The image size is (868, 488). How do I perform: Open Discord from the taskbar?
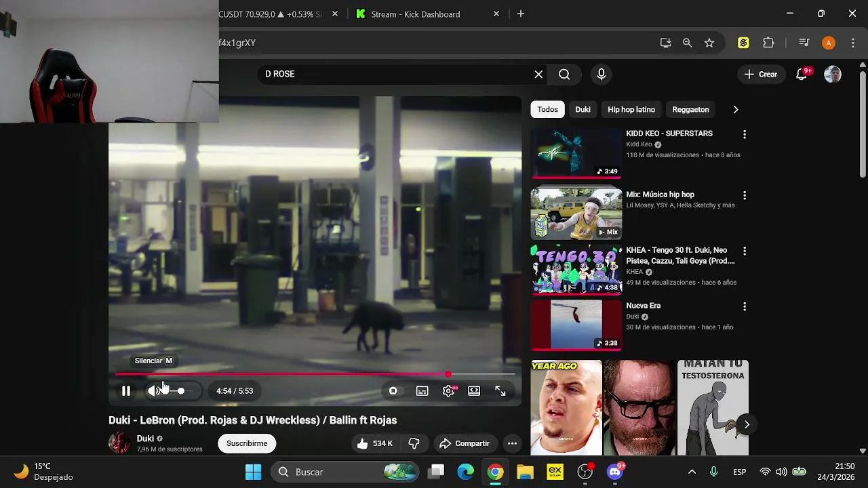(x=615, y=472)
